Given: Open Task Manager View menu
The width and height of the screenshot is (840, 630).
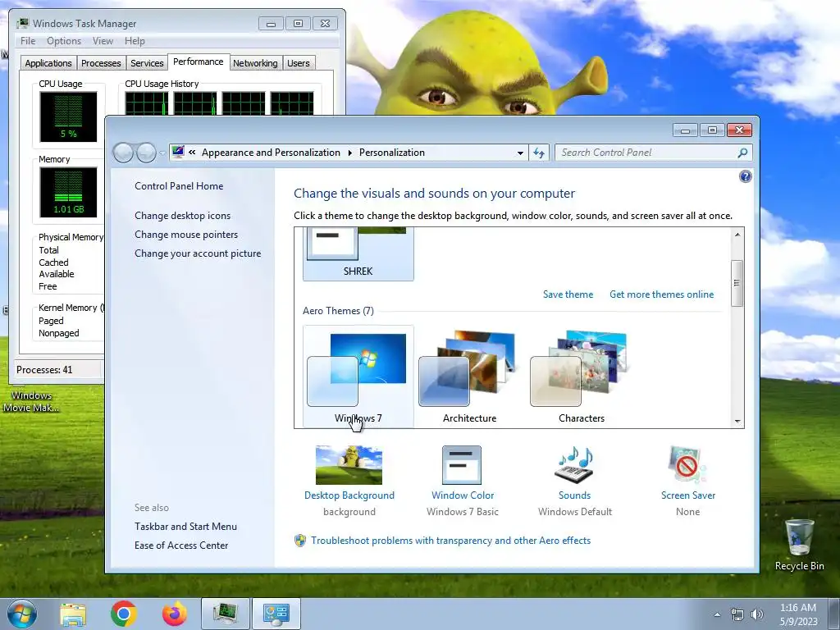Looking at the screenshot, I should (x=103, y=41).
